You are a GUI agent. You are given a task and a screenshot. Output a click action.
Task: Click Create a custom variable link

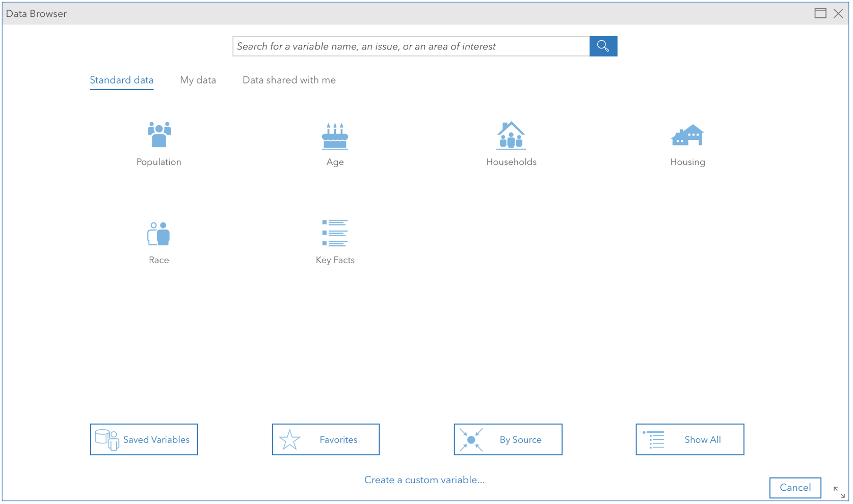click(424, 480)
